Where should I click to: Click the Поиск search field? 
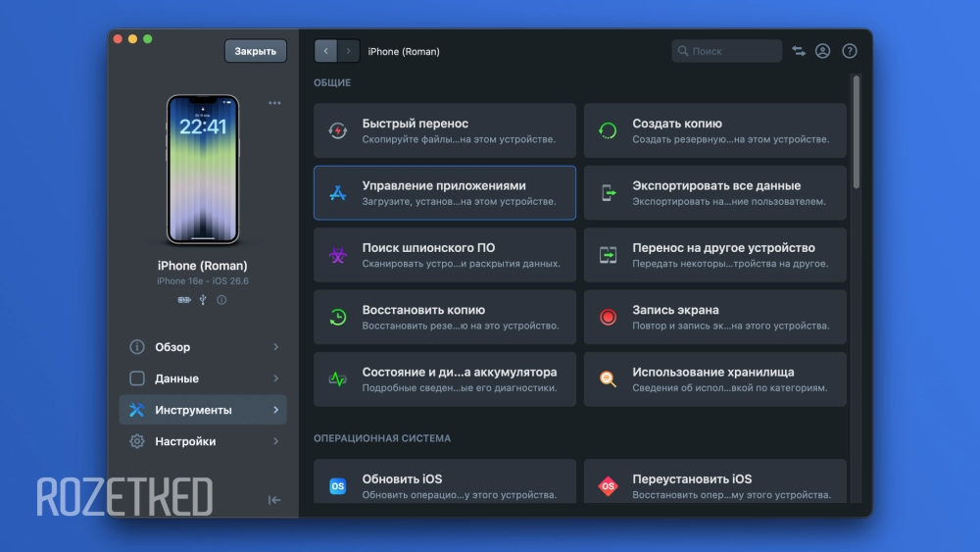727,51
